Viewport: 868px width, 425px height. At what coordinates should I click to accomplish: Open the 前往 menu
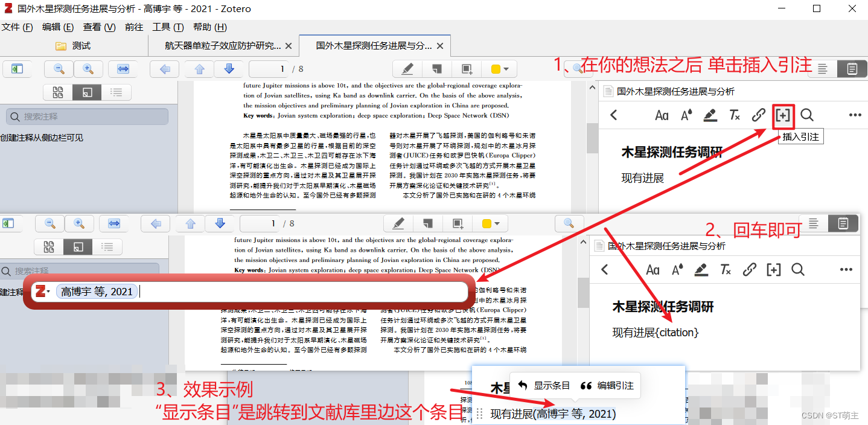coord(134,27)
